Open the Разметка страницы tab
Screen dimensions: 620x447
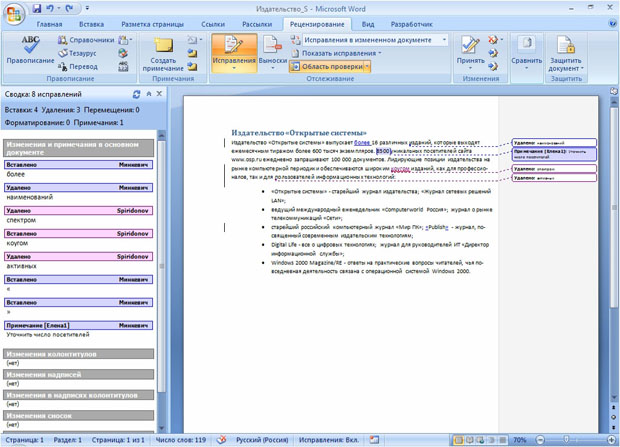[153, 24]
